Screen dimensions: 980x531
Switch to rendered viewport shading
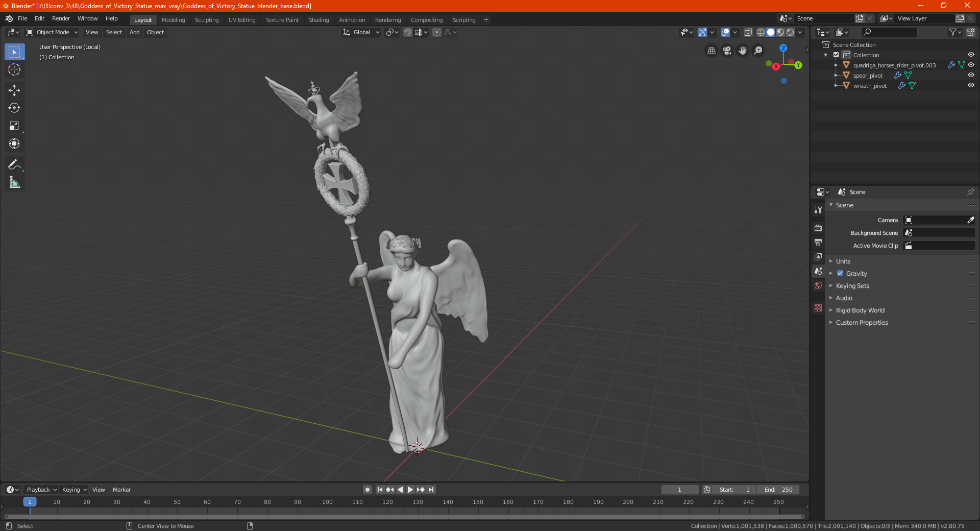coord(790,32)
